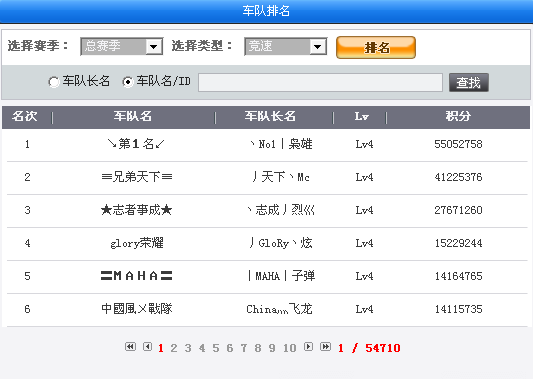
Task: Select team glory荣耀
Action: pyautogui.click(x=137, y=243)
